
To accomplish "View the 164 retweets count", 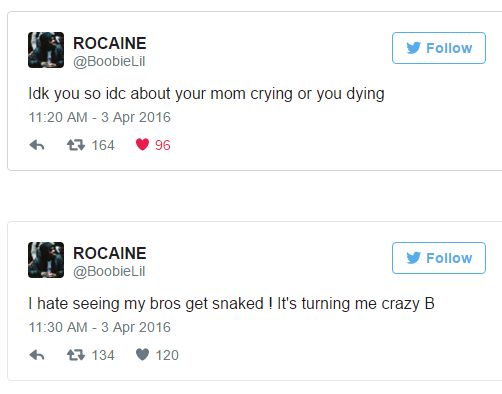I will coord(103,145).
